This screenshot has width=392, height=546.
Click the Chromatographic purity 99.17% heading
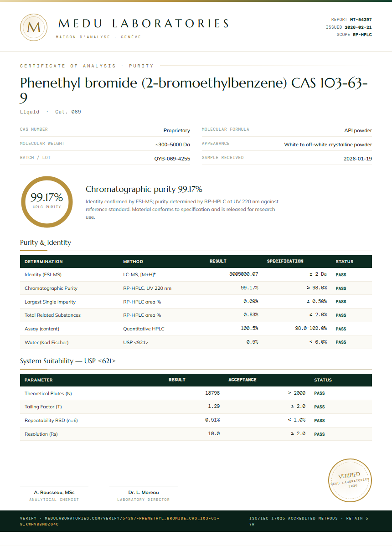pos(144,189)
